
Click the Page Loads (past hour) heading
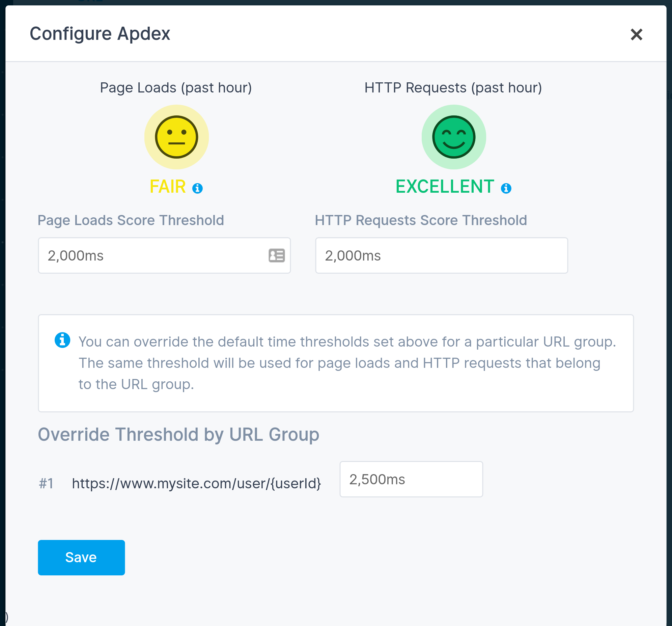coord(176,88)
